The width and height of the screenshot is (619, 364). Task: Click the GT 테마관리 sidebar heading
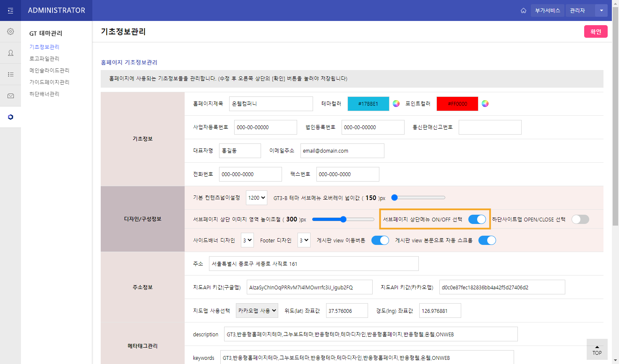tap(46, 33)
